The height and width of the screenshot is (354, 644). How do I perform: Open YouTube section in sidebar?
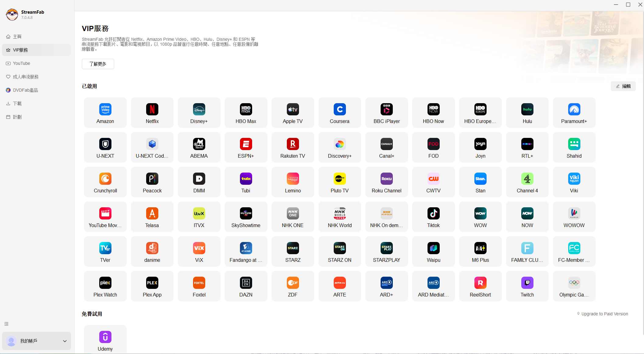[37, 63]
